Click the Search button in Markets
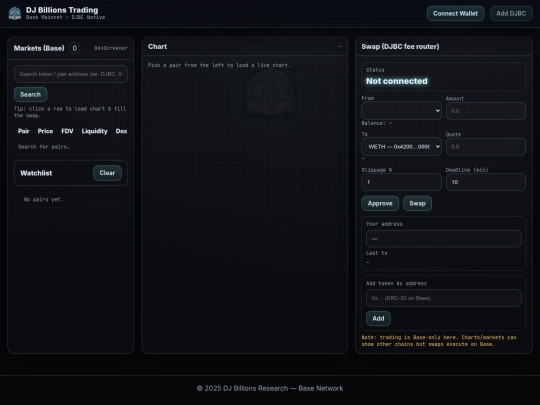 pyautogui.click(x=31, y=94)
